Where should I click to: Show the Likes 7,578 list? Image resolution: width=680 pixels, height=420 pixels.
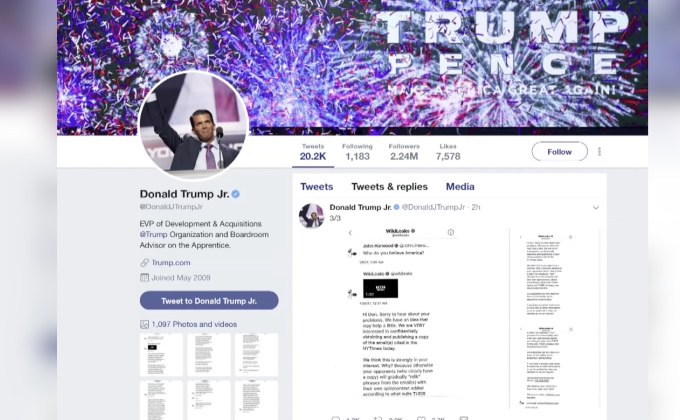(x=448, y=152)
